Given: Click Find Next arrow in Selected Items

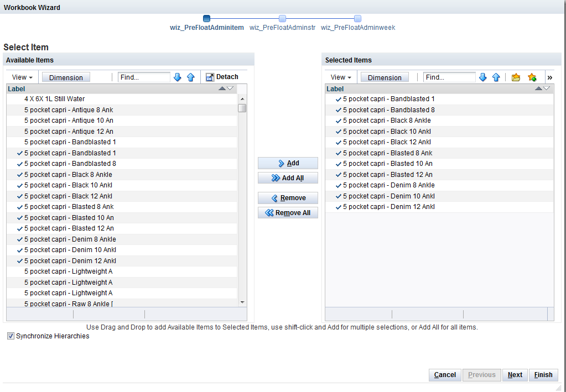Looking at the screenshot, I should coord(482,77).
